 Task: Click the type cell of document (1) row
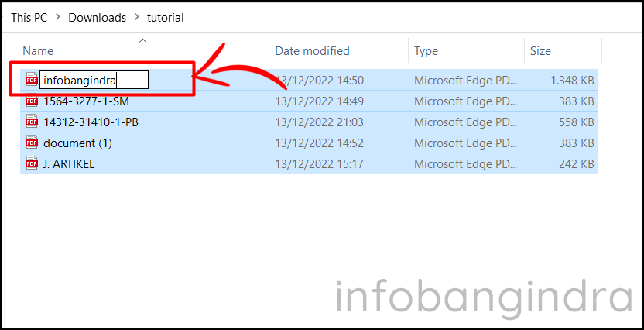(x=466, y=143)
